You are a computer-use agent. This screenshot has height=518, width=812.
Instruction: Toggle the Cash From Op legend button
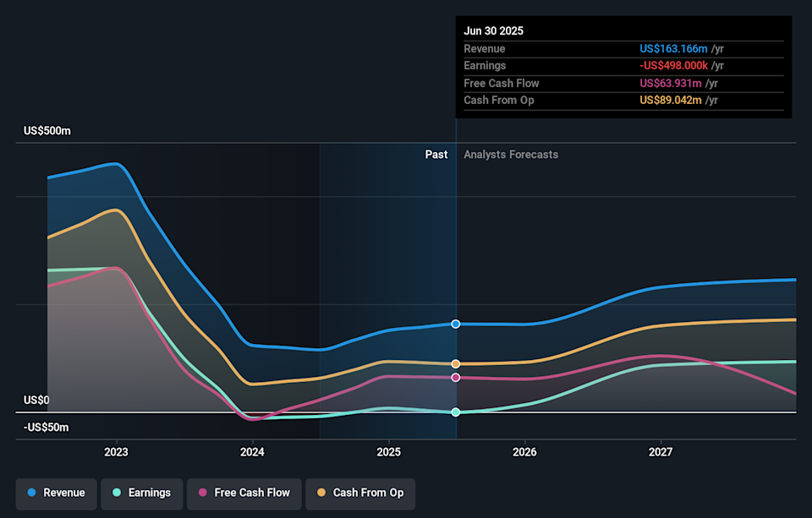tap(360, 493)
